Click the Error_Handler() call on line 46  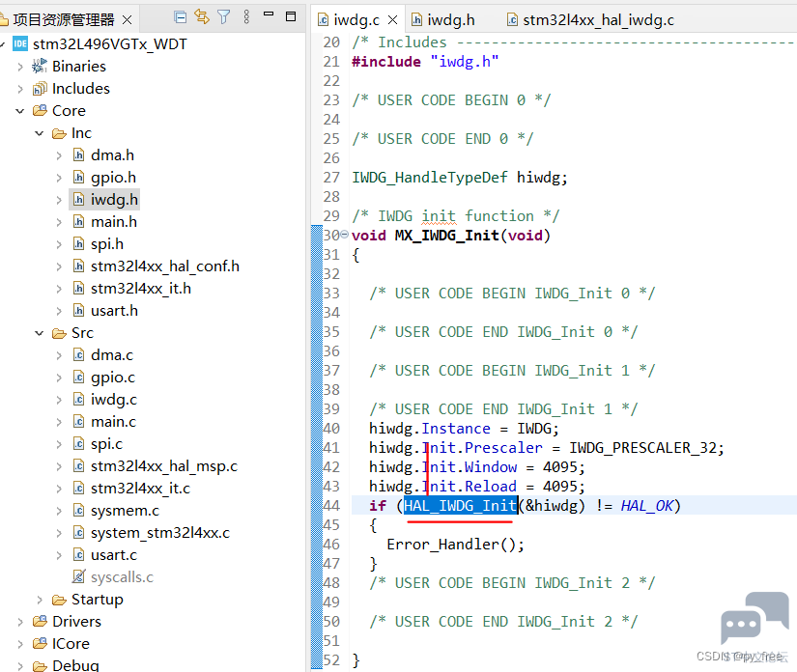455,545
